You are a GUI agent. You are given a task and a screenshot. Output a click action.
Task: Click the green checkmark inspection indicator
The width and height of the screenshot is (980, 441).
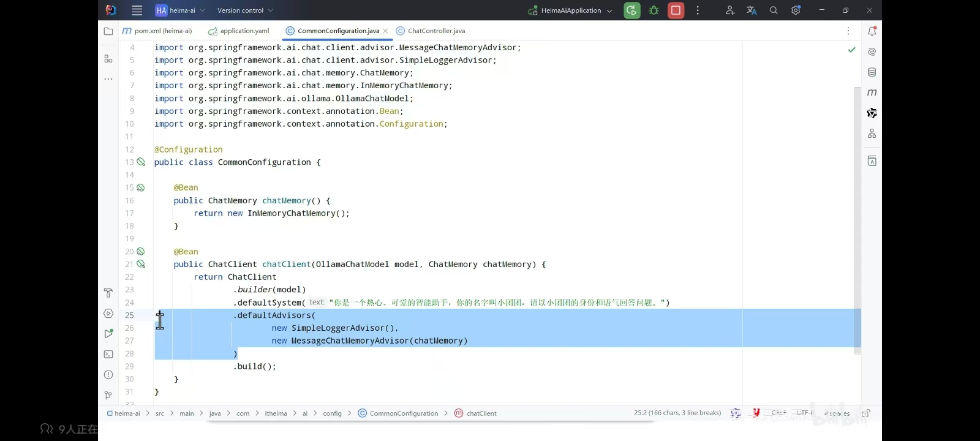pos(851,50)
